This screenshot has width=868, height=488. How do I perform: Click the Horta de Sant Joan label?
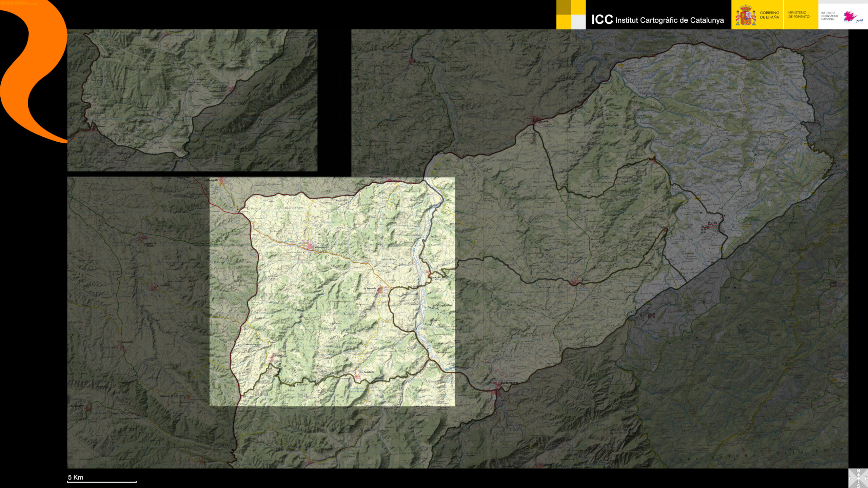pos(710,224)
